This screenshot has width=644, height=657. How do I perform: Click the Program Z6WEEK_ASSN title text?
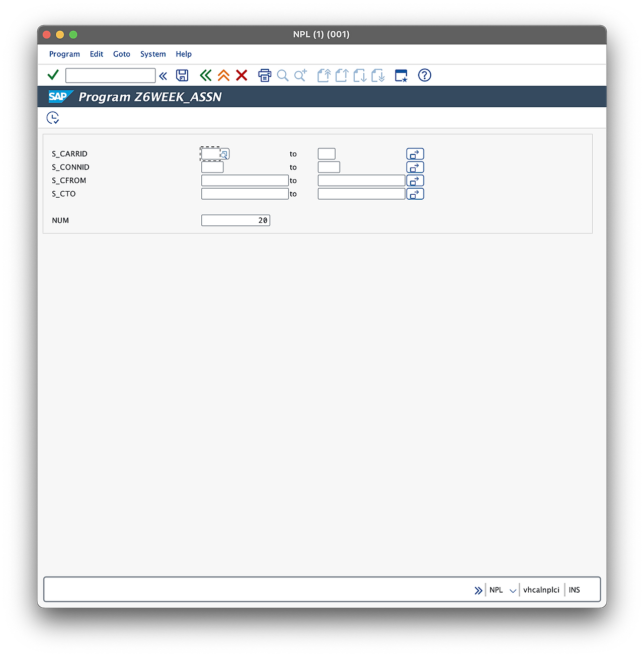click(x=150, y=97)
